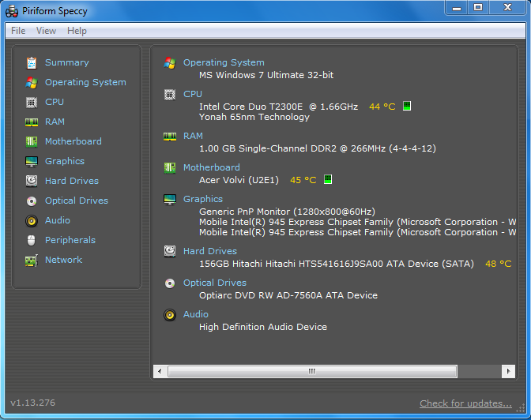Select Graphics in the sidebar
531x420 pixels.
(65, 161)
